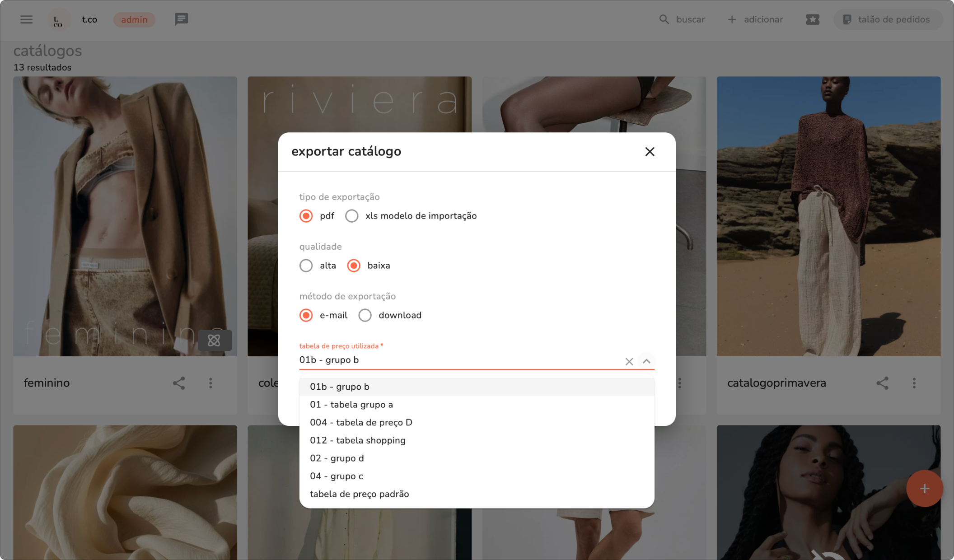The width and height of the screenshot is (954, 560).
Task: Collapse the price table dropdown chevron
Action: point(646,361)
